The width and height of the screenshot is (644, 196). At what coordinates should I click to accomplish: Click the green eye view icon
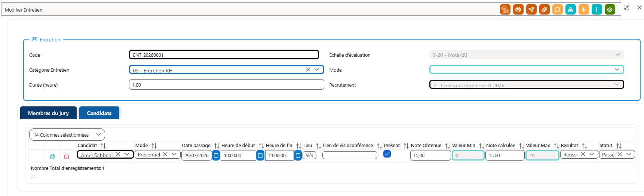pos(610,10)
